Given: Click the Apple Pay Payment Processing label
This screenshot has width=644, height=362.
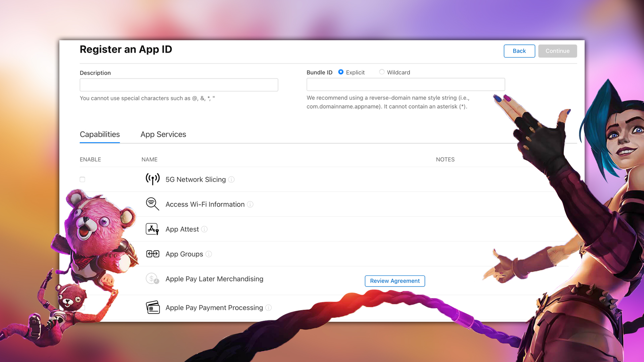Looking at the screenshot, I should [x=214, y=308].
